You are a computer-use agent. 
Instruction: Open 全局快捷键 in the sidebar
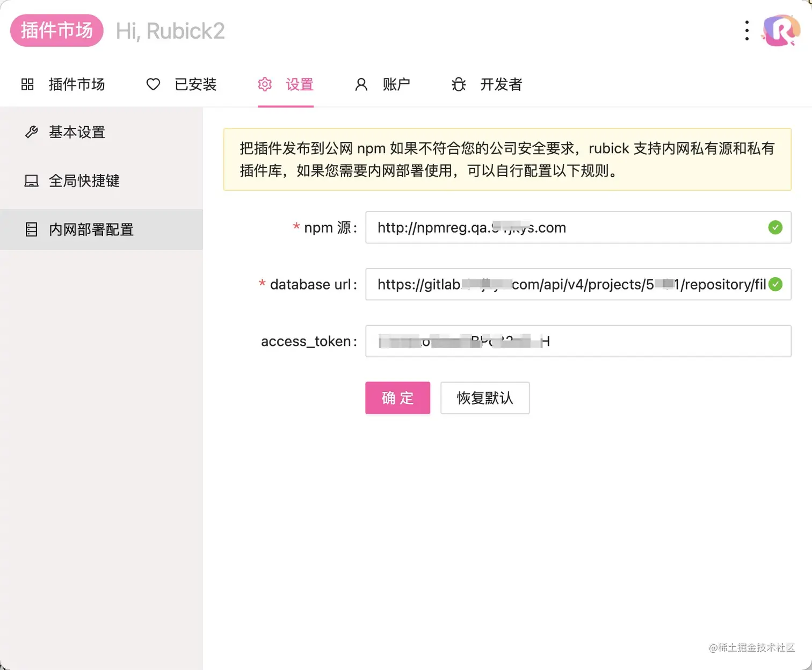[102, 181]
